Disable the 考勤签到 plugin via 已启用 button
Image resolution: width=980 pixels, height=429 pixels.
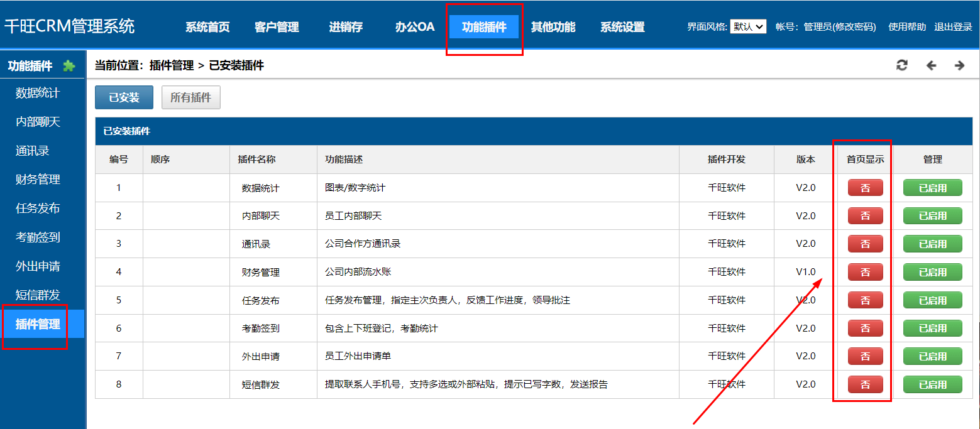point(932,328)
